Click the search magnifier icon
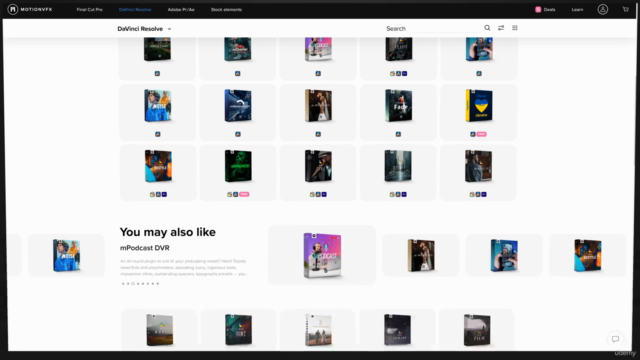 (487, 28)
